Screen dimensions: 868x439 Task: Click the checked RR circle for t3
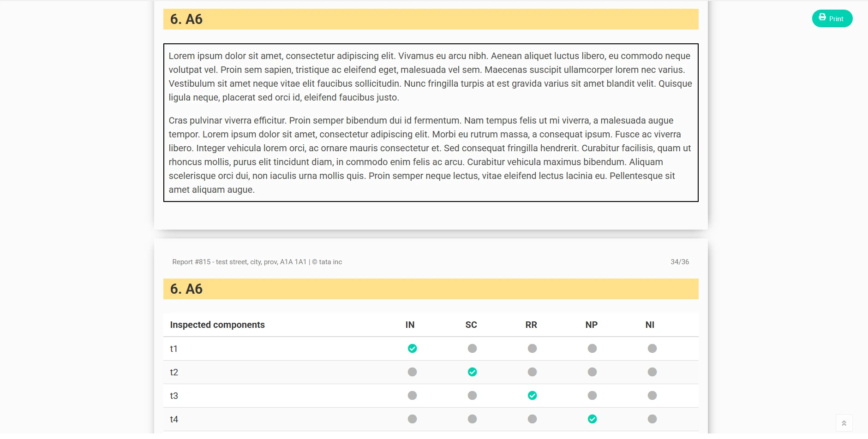[532, 396]
